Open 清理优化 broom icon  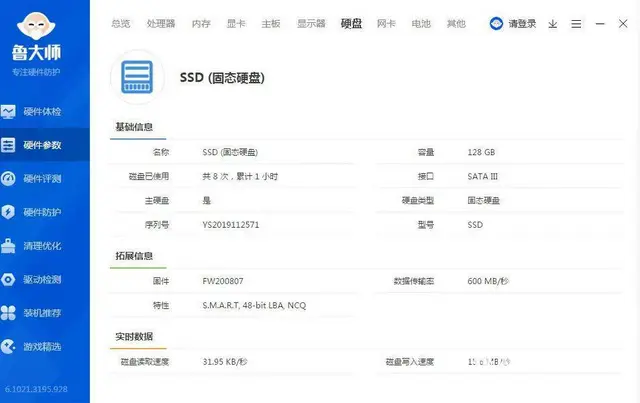(x=8, y=246)
